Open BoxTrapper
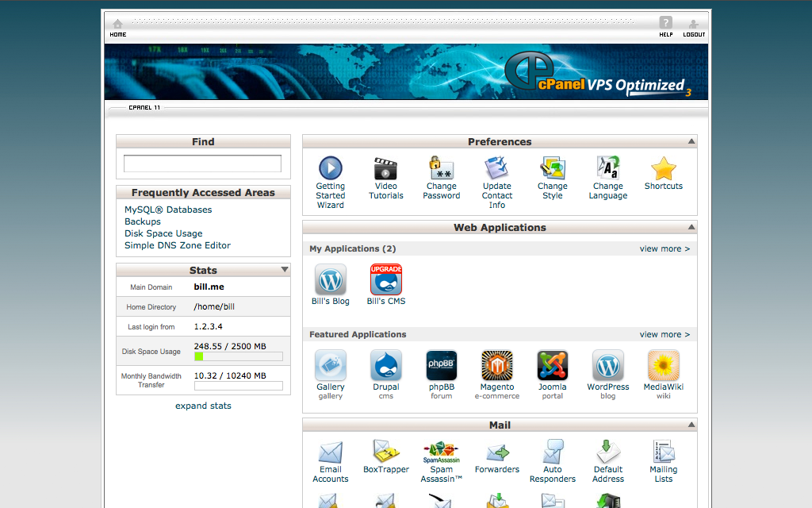 coord(386,451)
